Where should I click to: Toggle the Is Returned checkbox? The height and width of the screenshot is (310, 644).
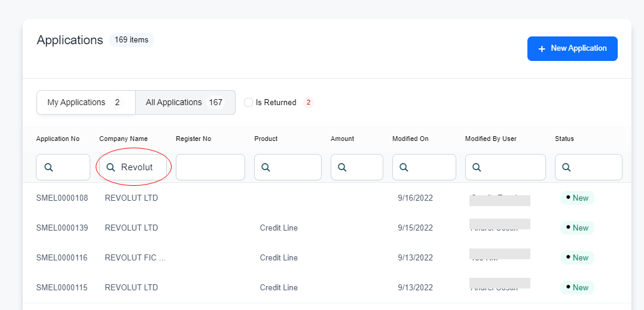pyautogui.click(x=249, y=103)
